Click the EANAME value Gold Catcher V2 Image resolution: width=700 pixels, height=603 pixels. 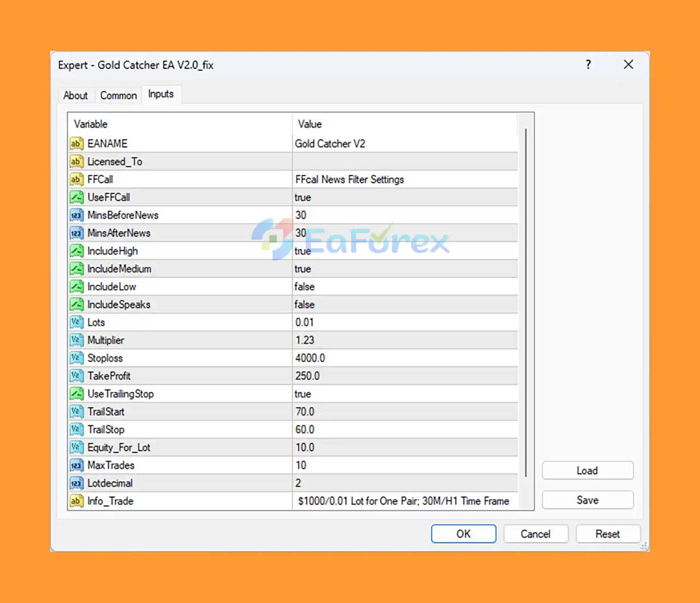click(330, 144)
